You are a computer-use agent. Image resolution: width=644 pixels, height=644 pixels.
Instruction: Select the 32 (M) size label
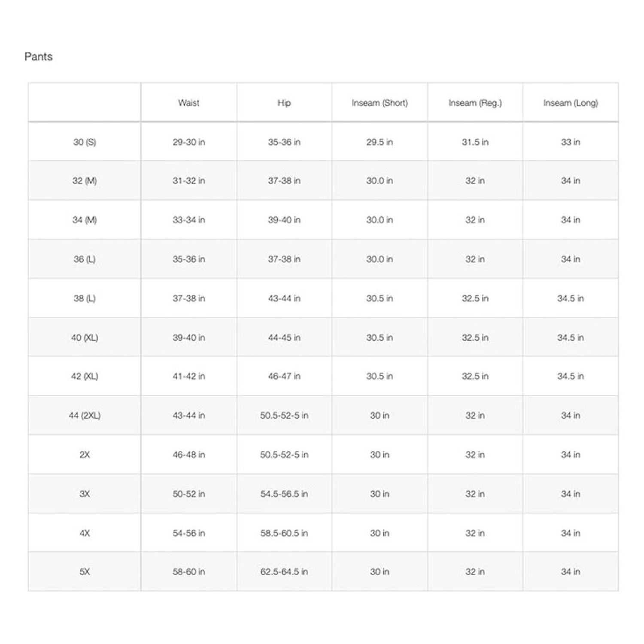click(85, 181)
